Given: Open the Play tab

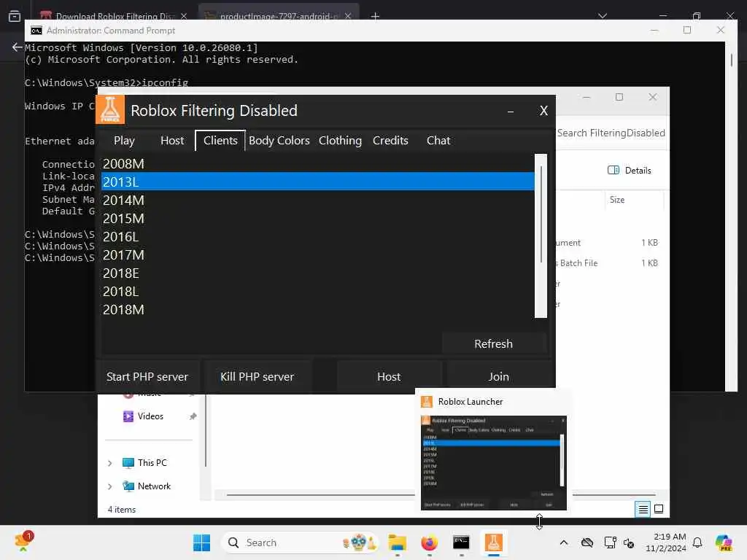Looking at the screenshot, I should (124, 141).
